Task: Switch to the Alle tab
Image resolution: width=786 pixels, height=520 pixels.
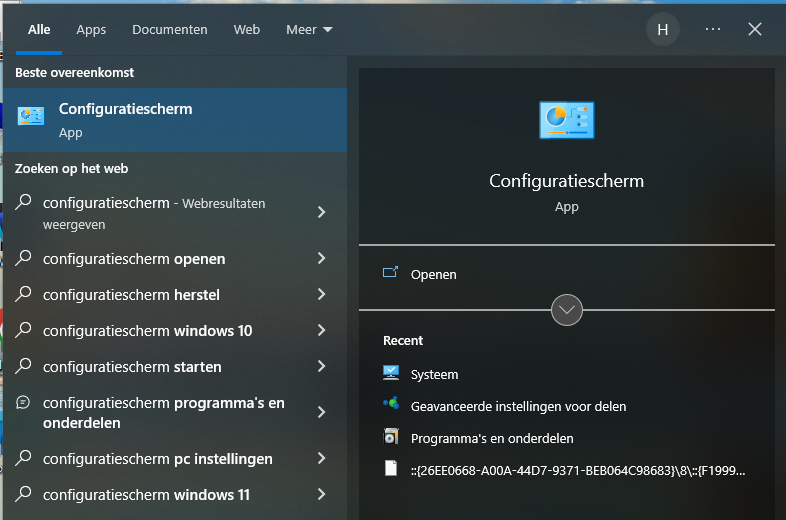Action: (x=39, y=30)
